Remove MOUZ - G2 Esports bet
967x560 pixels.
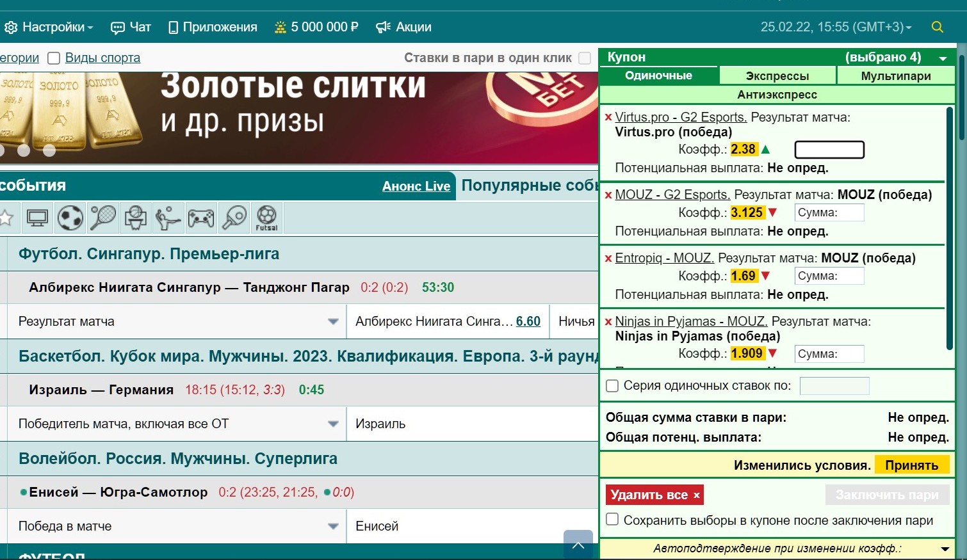(x=608, y=195)
